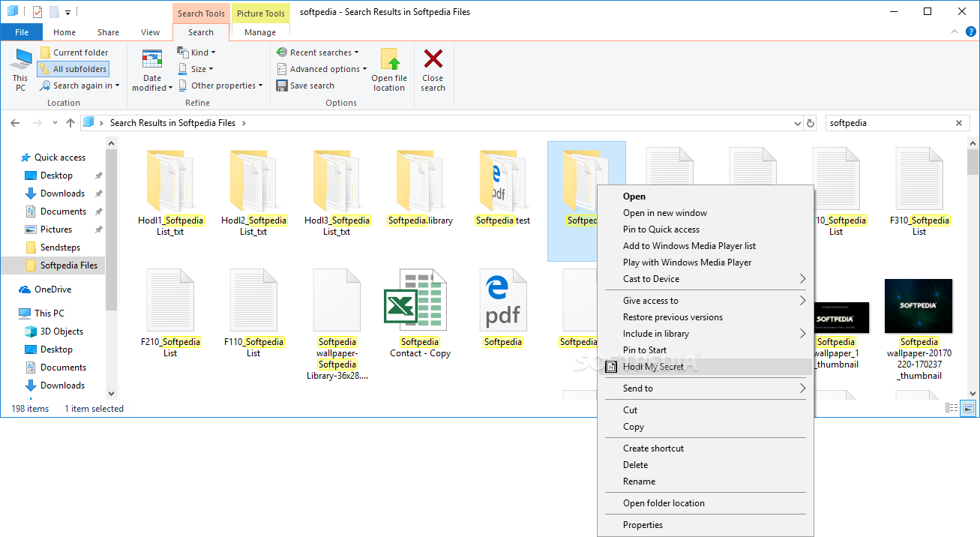Toggle All subfolders search scope
Viewport: 980px width, 537px height.
[x=73, y=69]
